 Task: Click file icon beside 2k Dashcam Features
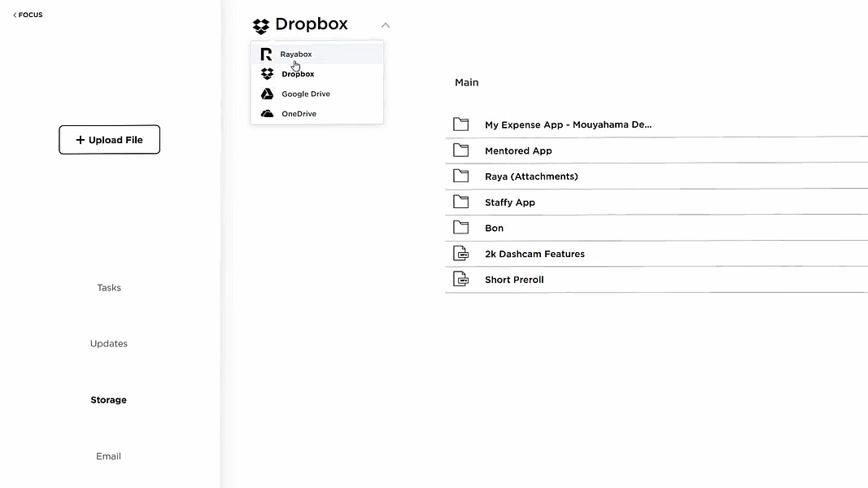coord(460,254)
